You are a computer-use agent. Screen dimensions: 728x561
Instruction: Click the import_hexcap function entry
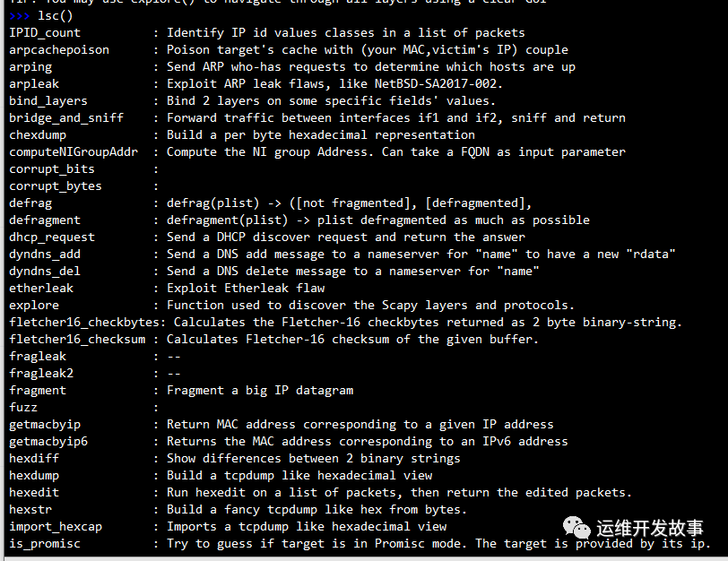[56, 526]
